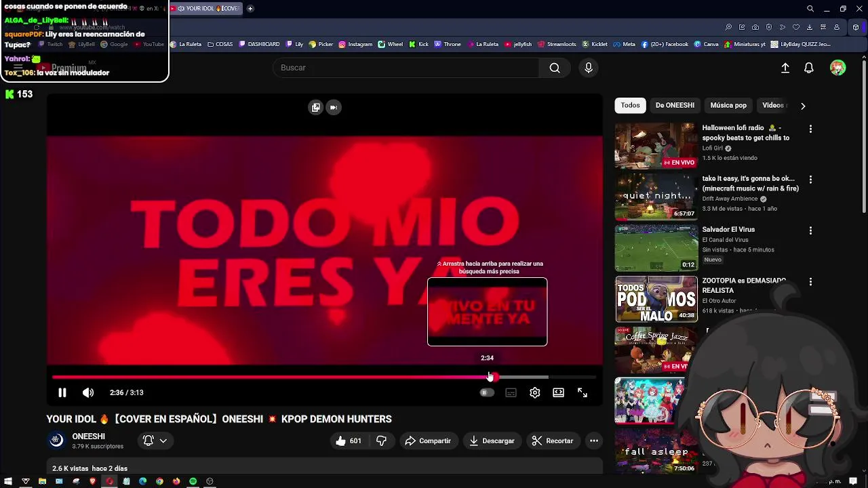Viewport: 868px width, 488px height.
Task: Open options menu for ZOOTOPIA video
Action: point(810,281)
